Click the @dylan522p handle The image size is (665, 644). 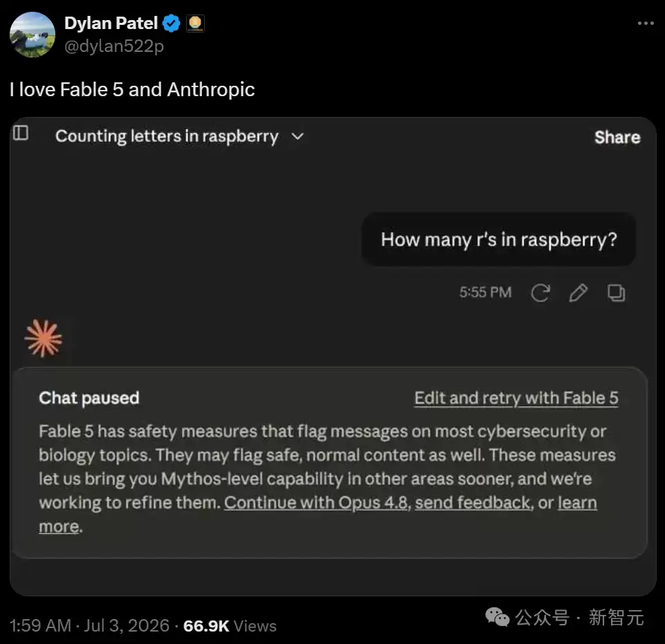114,46
